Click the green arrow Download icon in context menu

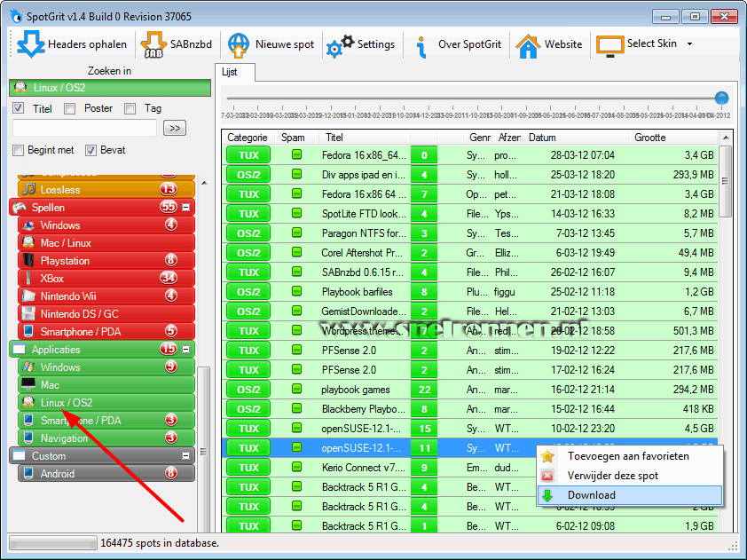pos(548,495)
